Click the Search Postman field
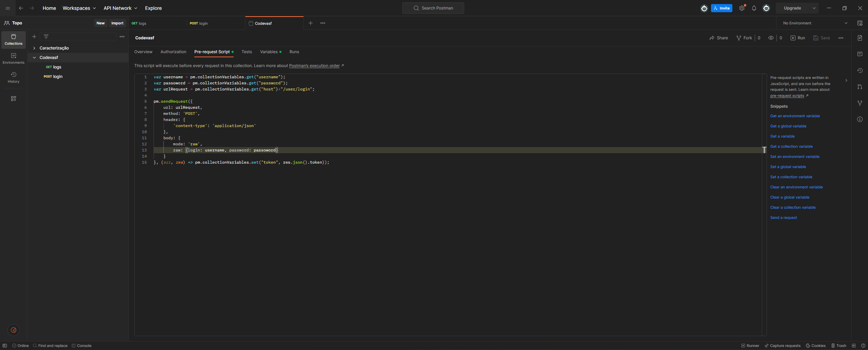The width and height of the screenshot is (868, 350). [x=433, y=8]
